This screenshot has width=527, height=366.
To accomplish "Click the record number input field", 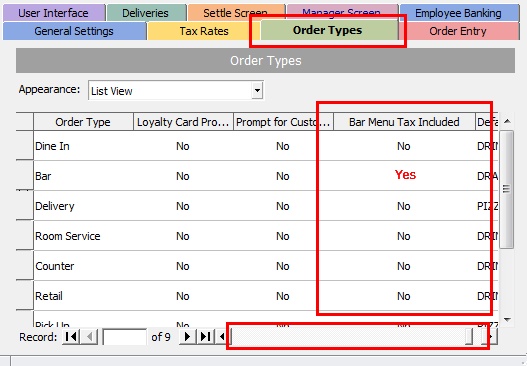I will click(124, 337).
